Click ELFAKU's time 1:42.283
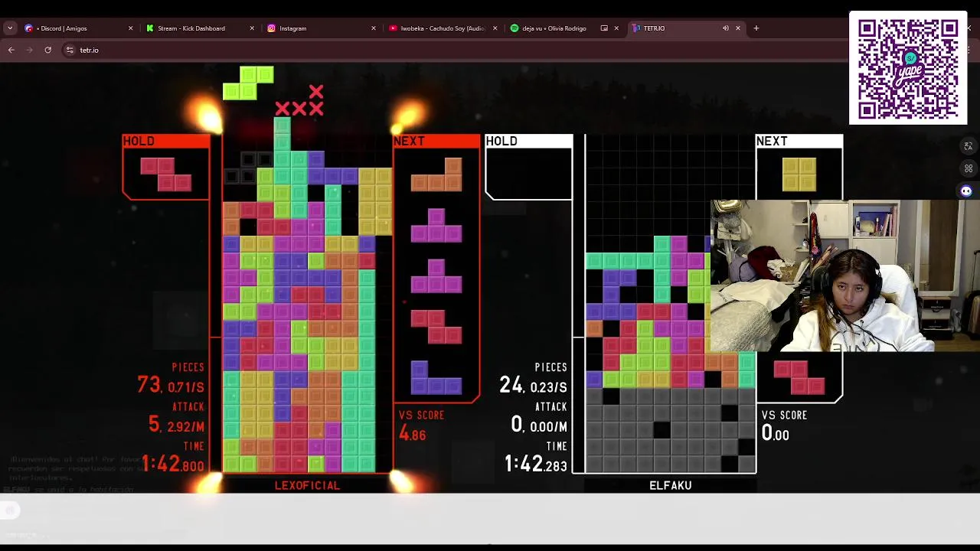 [x=536, y=464]
